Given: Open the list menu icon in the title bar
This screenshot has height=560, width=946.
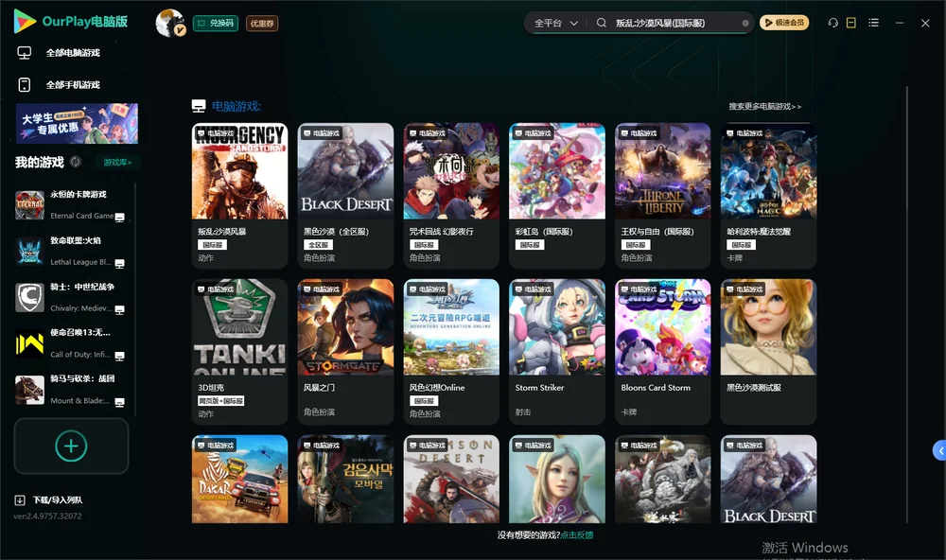Looking at the screenshot, I should [x=873, y=23].
